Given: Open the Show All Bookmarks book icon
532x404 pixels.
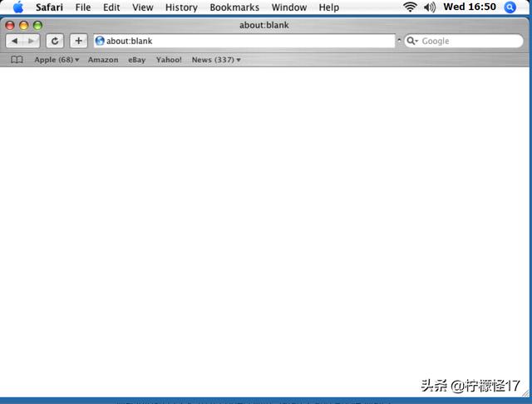Looking at the screenshot, I should pyautogui.click(x=17, y=60).
